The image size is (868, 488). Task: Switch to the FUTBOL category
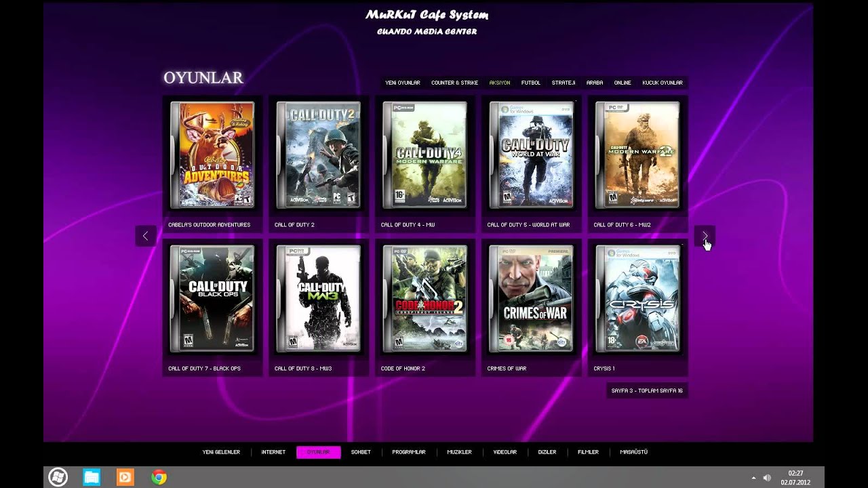pos(531,83)
